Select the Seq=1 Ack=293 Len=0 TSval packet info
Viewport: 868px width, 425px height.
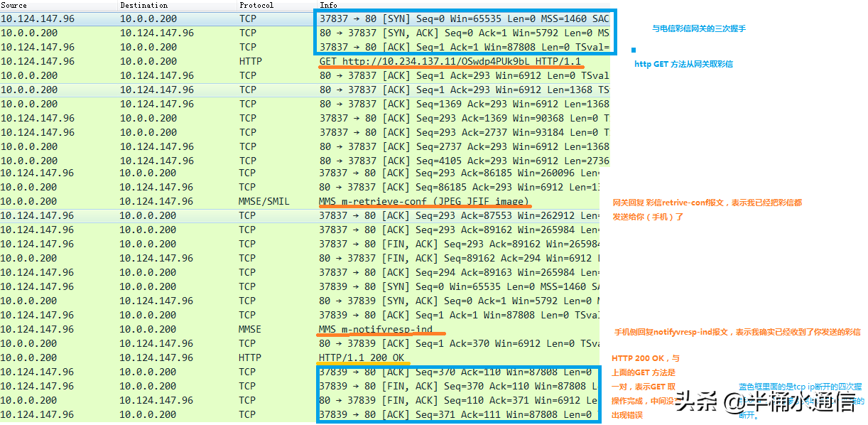pos(464,75)
